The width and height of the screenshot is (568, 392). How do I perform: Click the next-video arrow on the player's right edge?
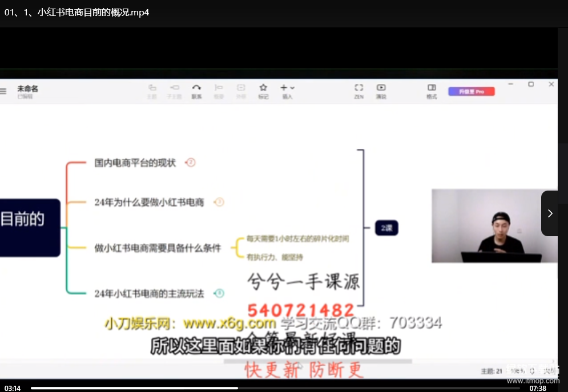tap(550, 213)
